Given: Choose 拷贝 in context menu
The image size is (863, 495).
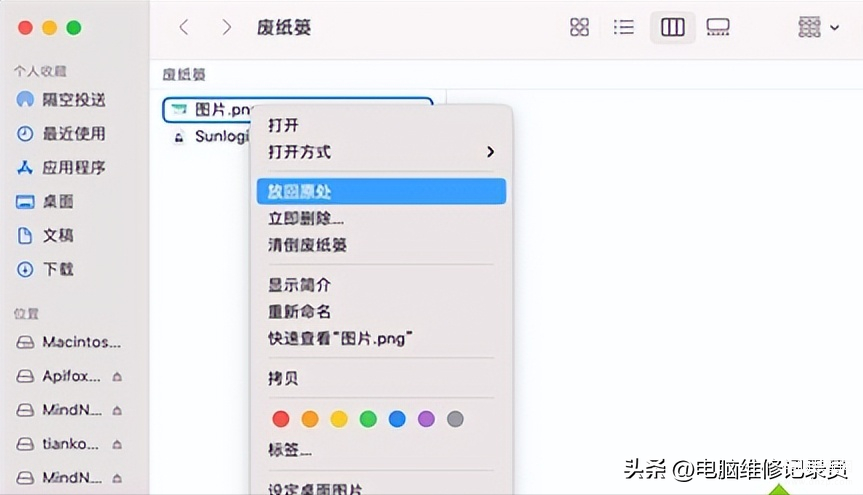Looking at the screenshot, I should [283, 378].
